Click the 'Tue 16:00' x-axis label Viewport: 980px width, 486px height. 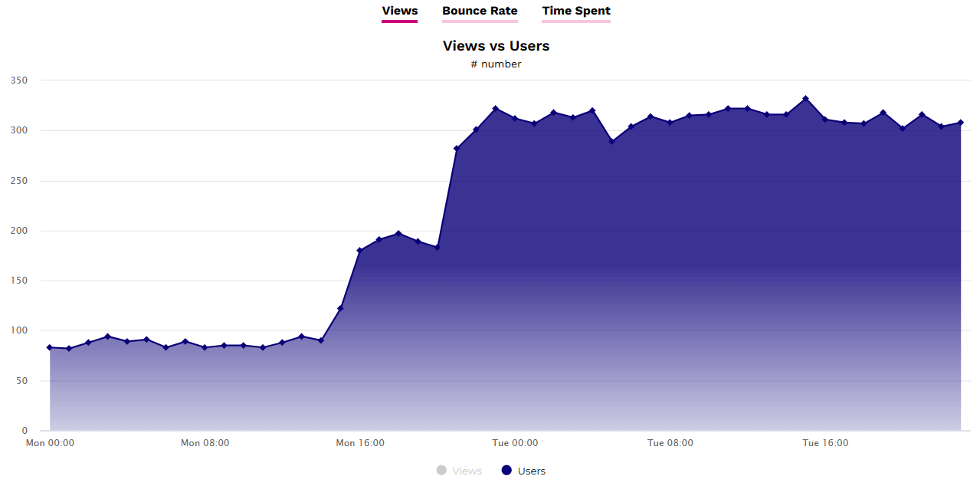click(825, 443)
